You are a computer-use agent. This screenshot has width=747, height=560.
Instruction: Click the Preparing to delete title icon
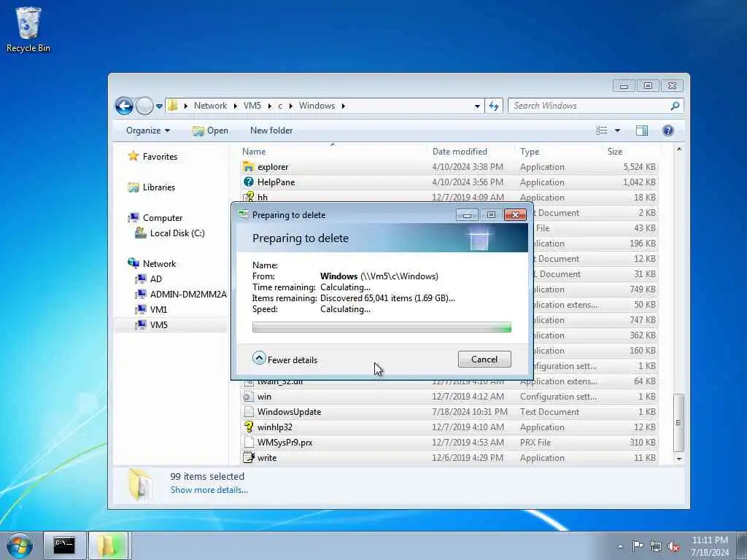(244, 215)
